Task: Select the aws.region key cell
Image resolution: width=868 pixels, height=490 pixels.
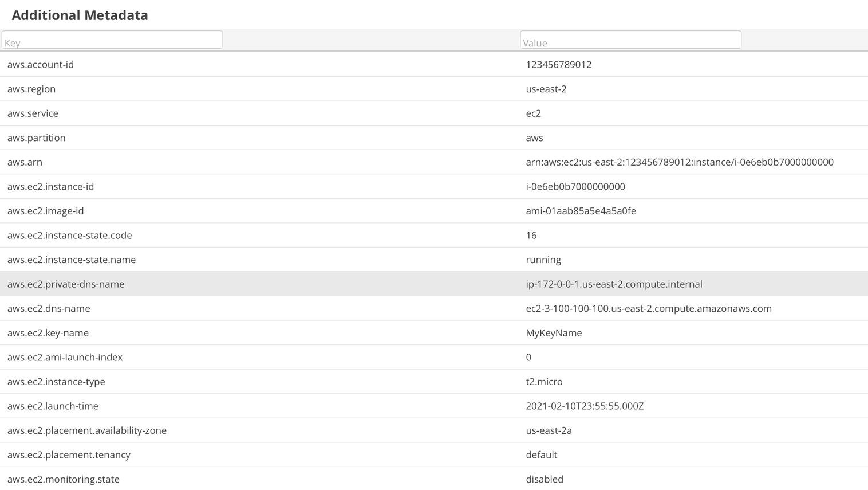Action: [x=31, y=89]
